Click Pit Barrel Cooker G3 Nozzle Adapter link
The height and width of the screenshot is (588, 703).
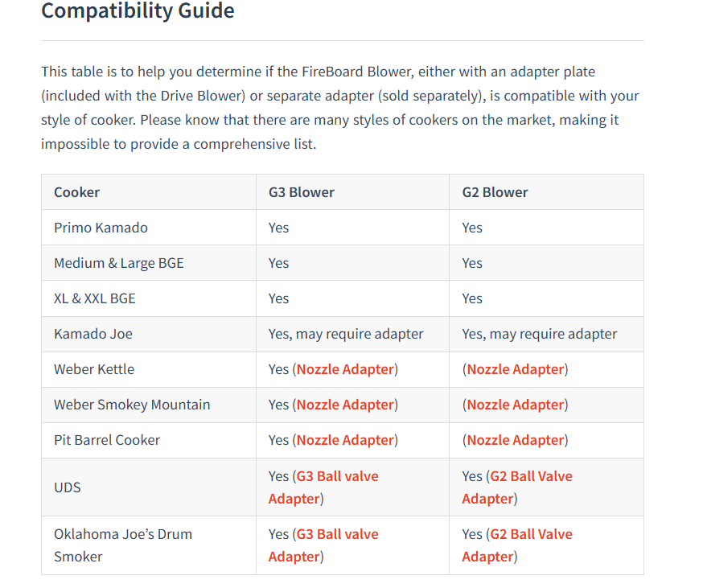pos(345,440)
